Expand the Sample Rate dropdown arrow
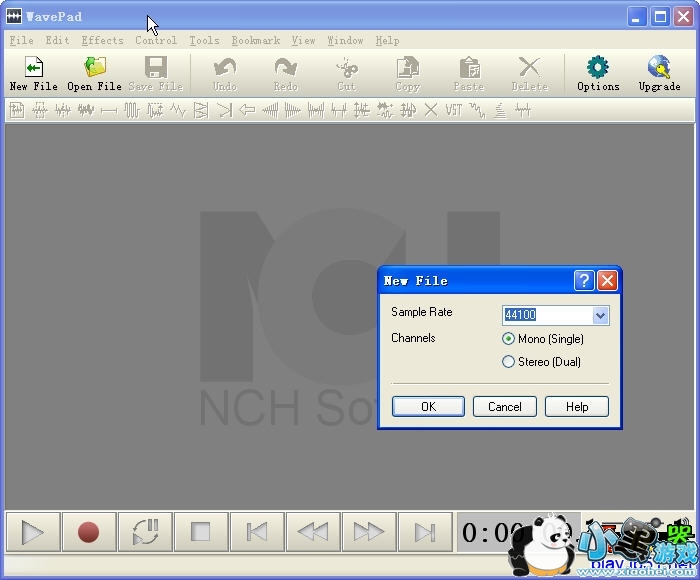This screenshot has width=700, height=580. [600, 315]
